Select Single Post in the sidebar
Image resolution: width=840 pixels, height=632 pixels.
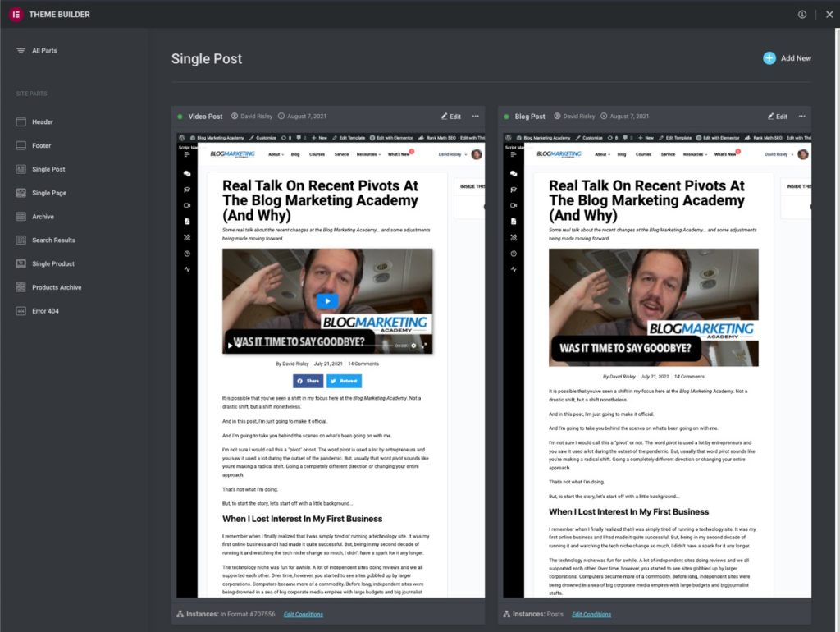coord(48,169)
